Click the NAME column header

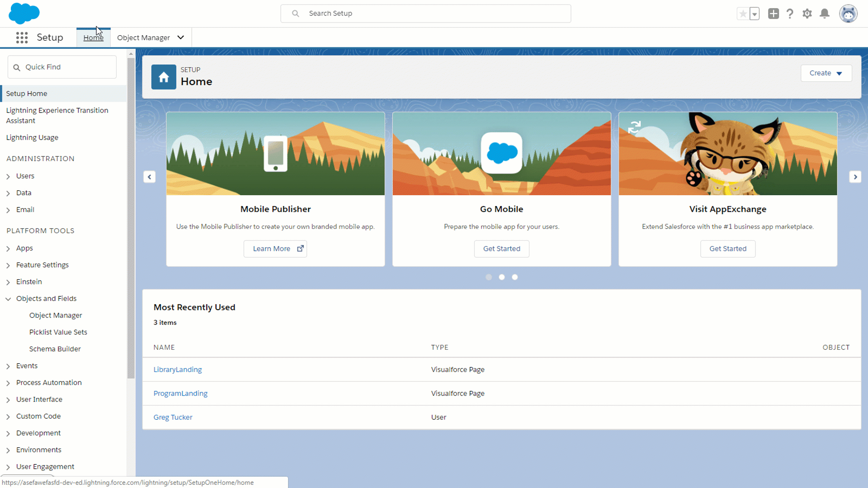point(164,347)
